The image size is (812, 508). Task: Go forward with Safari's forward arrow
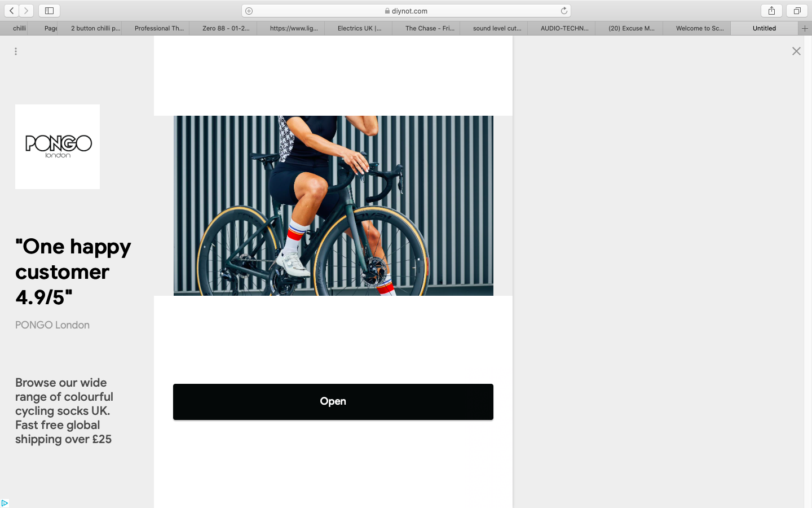tap(27, 11)
